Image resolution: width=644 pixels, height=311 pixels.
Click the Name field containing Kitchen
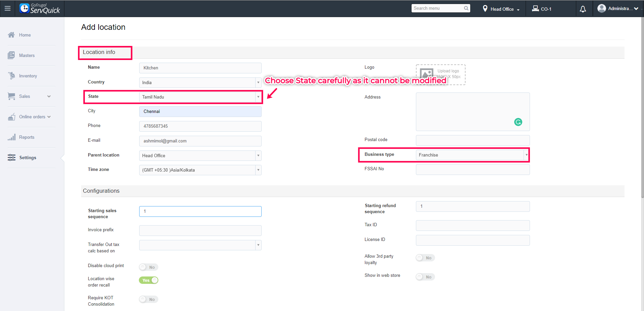click(200, 68)
